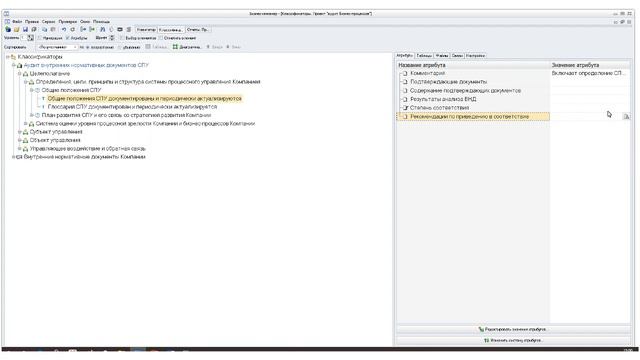Open the Сортировать combo box dropdown
Screen dimensions: 640x360
click(x=75, y=47)
